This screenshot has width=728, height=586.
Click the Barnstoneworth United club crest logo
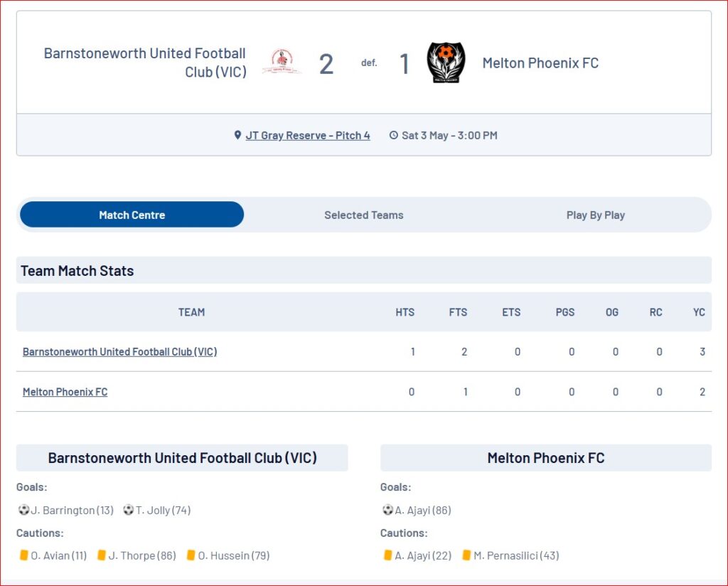[282, 62]
